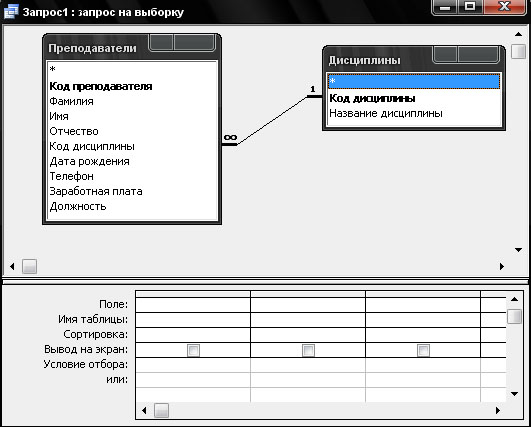
Task: Click Имя таблицы cell in second column
Action: (308, 320)
